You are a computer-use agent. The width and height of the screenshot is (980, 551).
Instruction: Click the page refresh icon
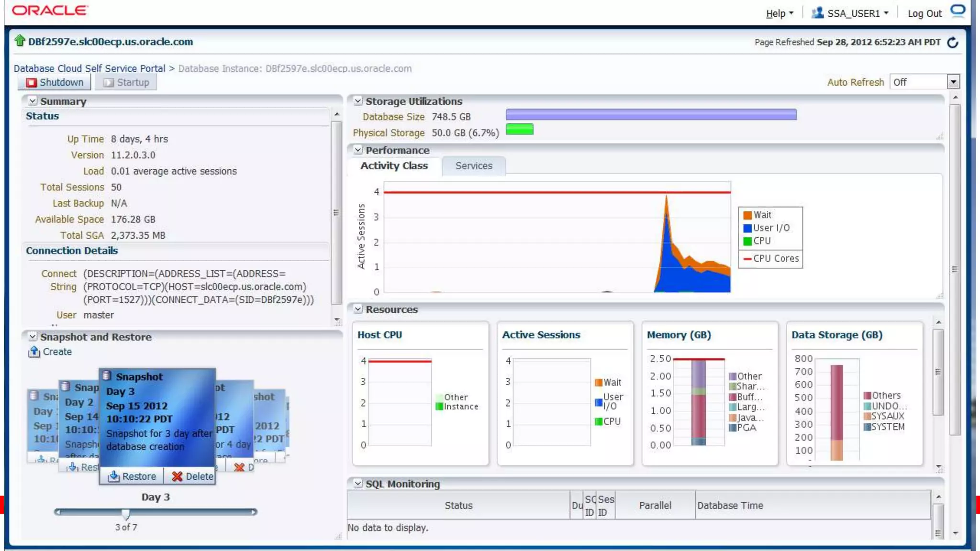coord(953,43)
